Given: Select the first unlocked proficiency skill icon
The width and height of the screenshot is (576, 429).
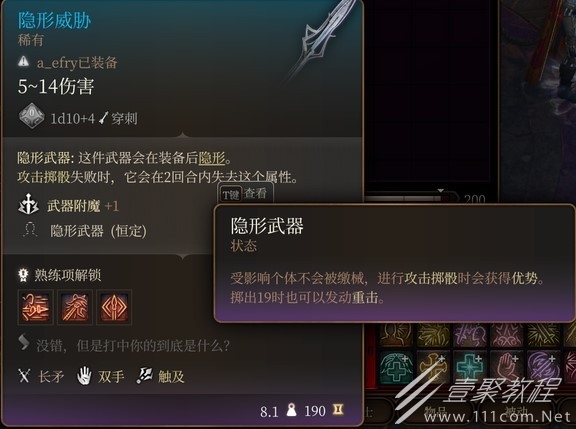Looking at the screenshot, I should 36,307.
